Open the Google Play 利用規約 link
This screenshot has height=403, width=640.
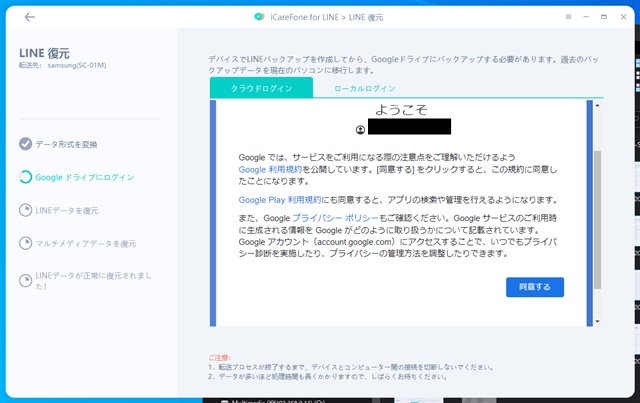click(x=280, y=200)
